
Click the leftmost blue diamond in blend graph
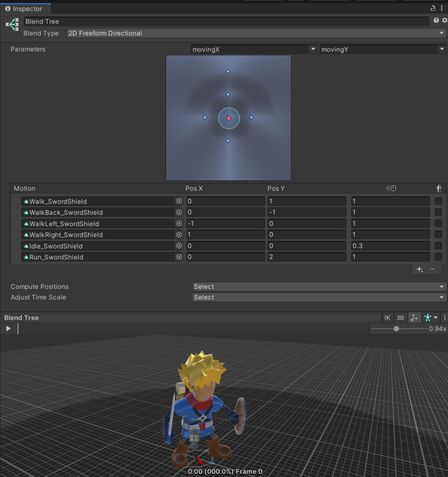(x=205, y=117)
